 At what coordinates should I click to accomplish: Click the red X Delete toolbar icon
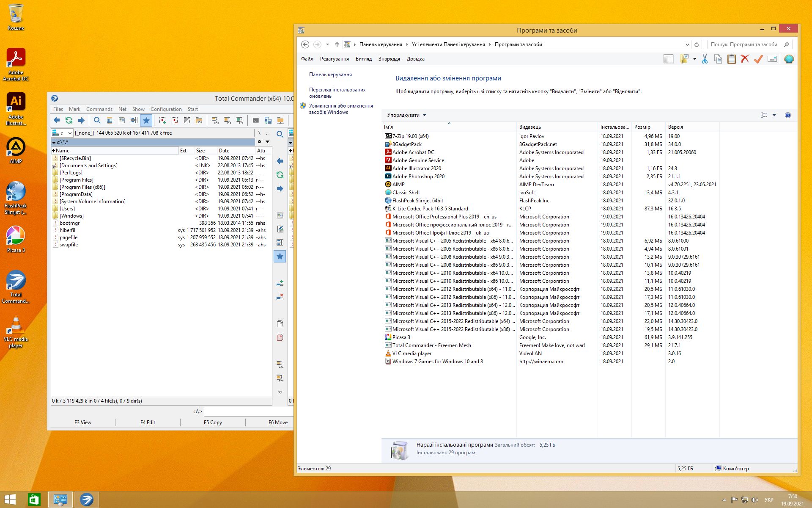click(745, 59)
